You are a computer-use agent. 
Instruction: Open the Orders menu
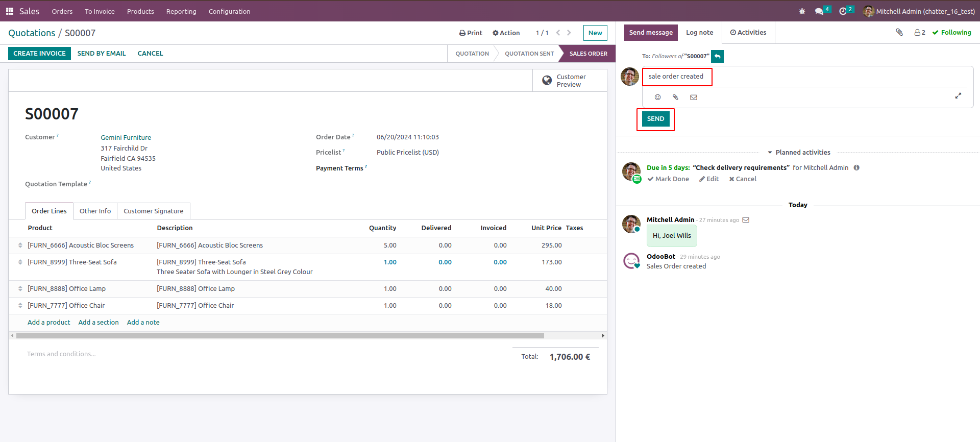coord(62,11)
